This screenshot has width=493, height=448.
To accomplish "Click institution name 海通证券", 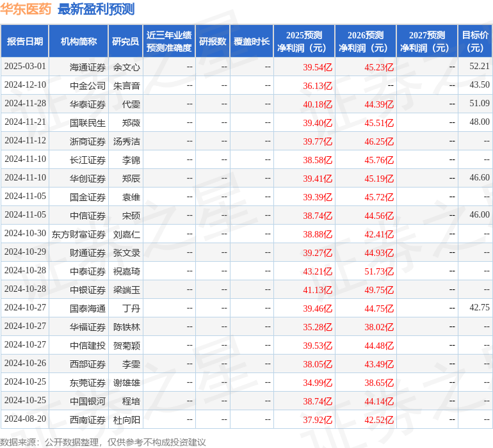I will pos(88,67).
